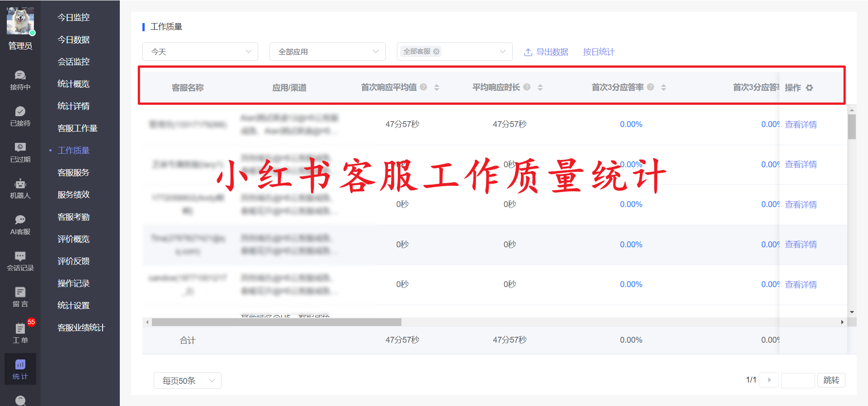Select 工作质量 menu item

click(74, 150)
